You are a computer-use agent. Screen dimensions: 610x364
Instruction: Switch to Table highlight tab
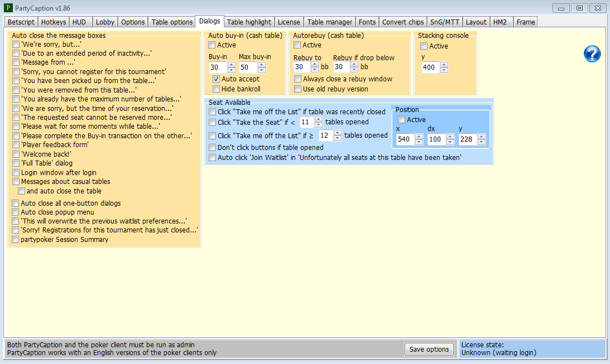point(249,22)
